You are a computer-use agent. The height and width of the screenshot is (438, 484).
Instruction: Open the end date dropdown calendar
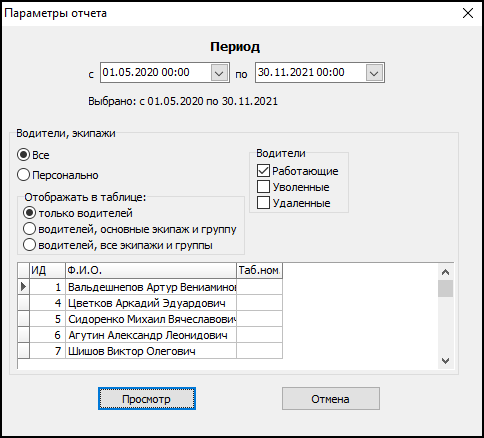coord(374,73)
